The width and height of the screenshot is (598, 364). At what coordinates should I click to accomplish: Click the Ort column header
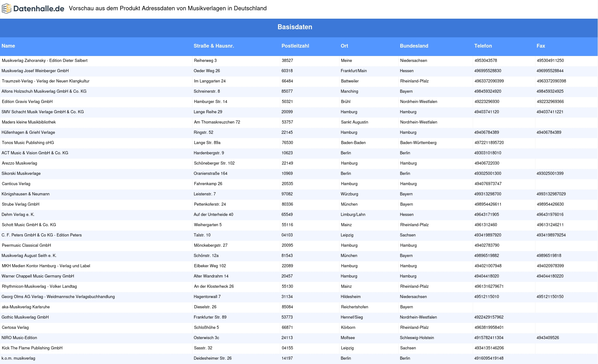click(x=344, y=46)
